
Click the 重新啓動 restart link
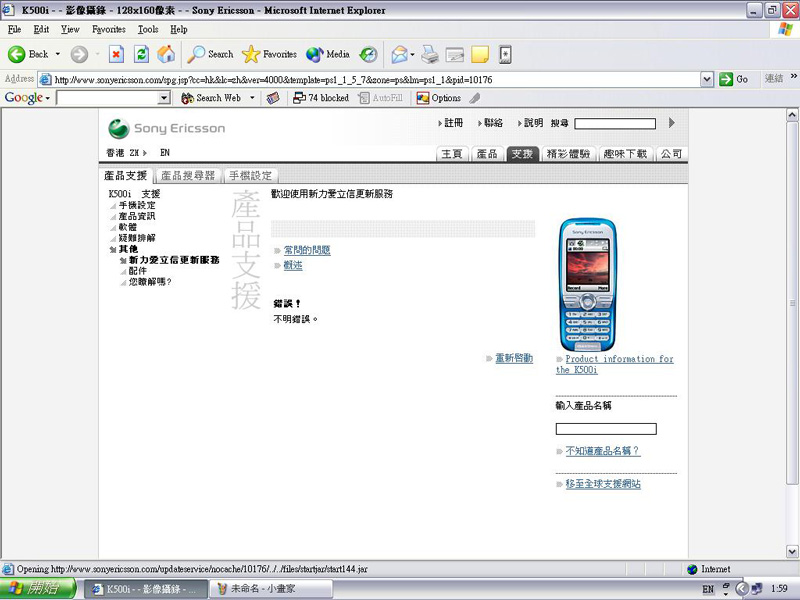[x=514, y=358]
